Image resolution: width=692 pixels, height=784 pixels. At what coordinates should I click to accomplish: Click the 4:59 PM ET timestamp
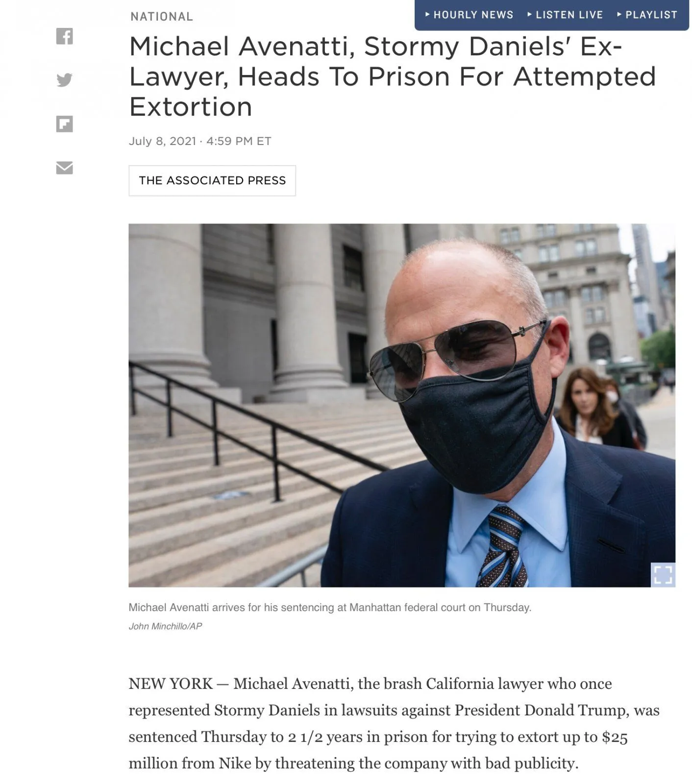[x=239, y=141]
